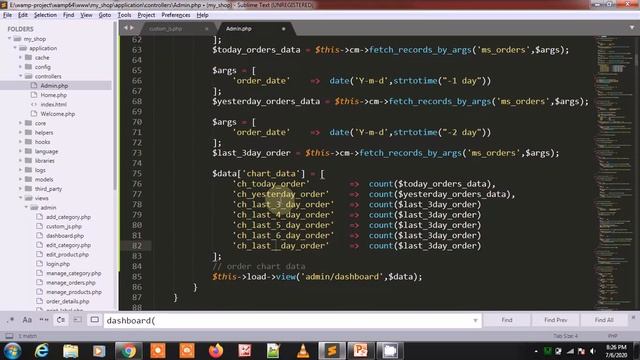
Task: Switch to PowerPoint in taskbar
Action: pos(360,351)
